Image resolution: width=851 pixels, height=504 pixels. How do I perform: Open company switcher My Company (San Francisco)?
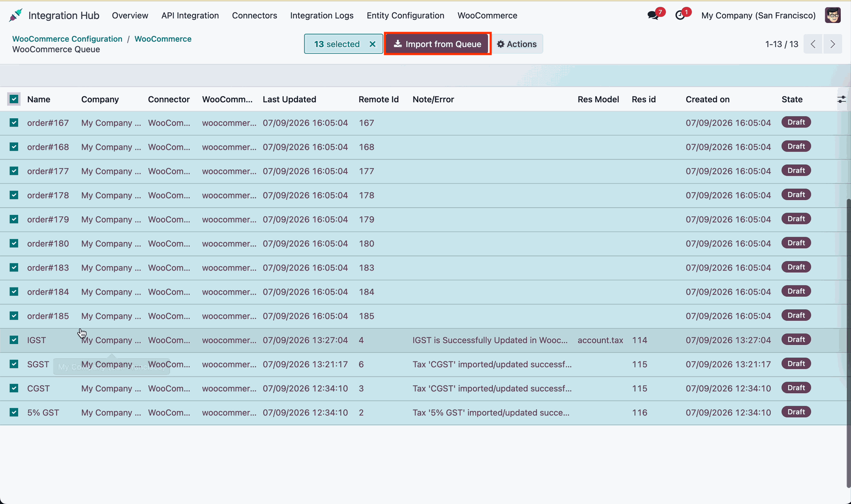tap(758, 16)
